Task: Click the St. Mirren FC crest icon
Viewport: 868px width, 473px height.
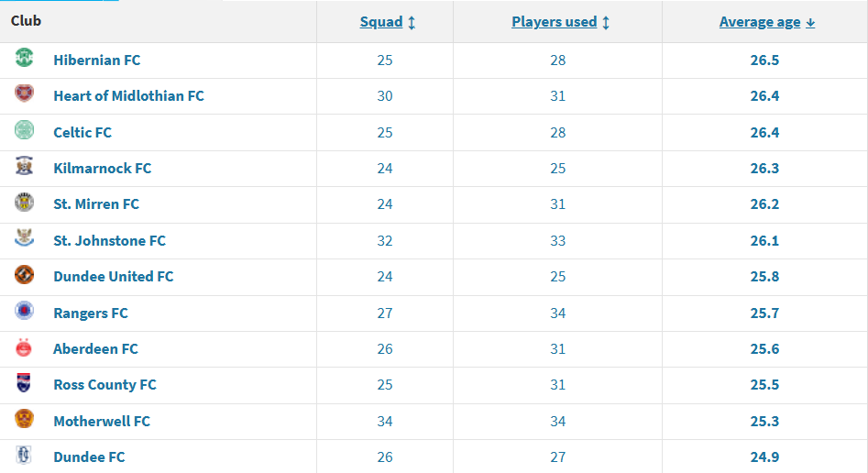Action: pos(24,203)
